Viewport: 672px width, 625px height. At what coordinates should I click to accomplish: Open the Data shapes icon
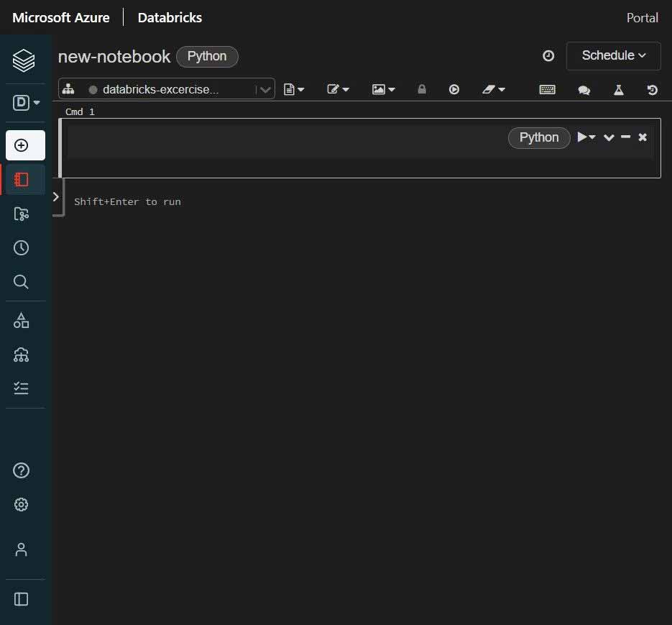(21, 321)
